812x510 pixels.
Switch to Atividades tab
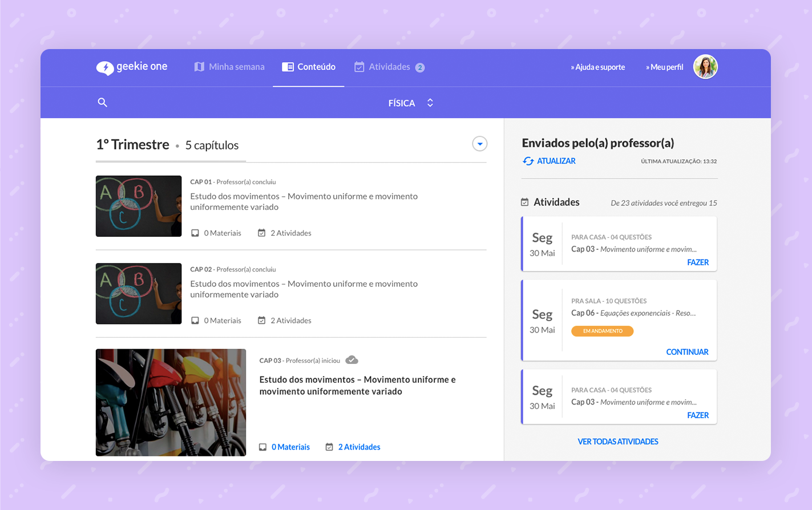pos(389,67)
